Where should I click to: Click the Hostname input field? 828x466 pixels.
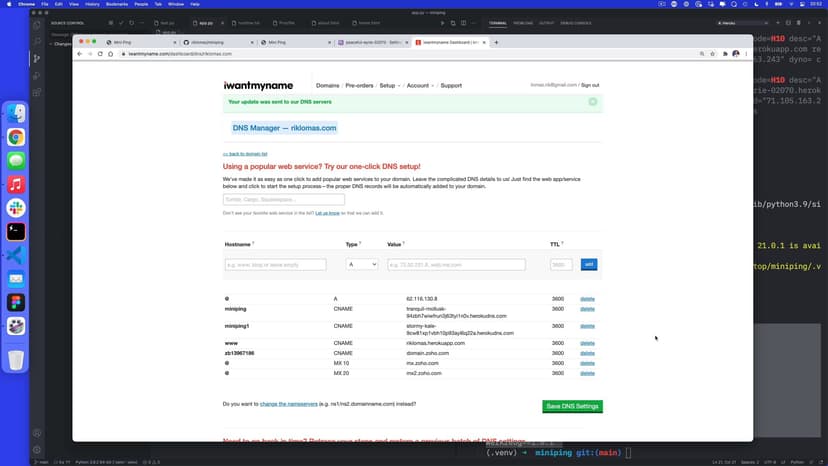click(x=276, y=264)
